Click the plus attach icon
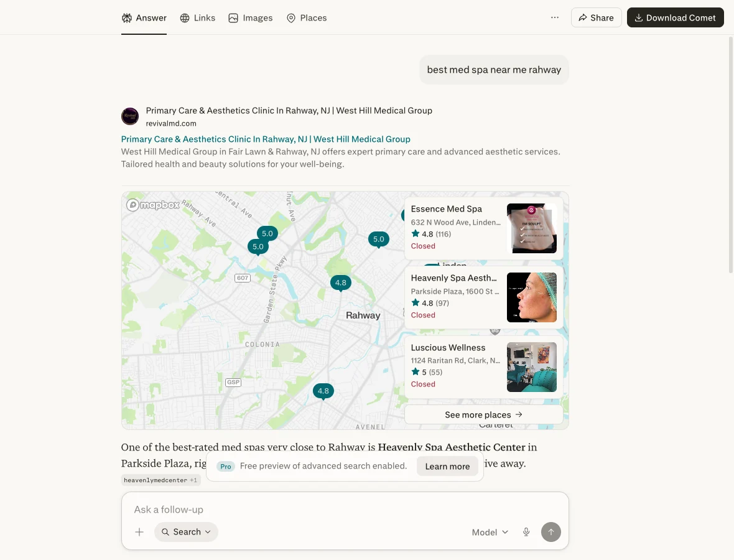 click(139, 532)
